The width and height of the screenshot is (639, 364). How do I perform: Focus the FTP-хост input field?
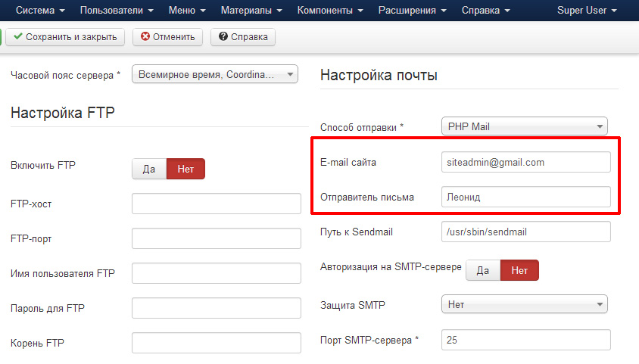217,204
